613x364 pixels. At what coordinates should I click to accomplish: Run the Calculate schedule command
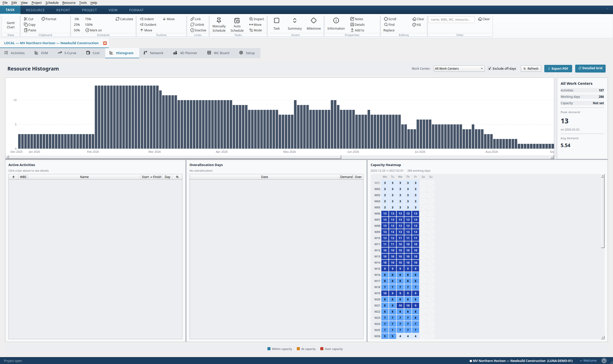124,19
